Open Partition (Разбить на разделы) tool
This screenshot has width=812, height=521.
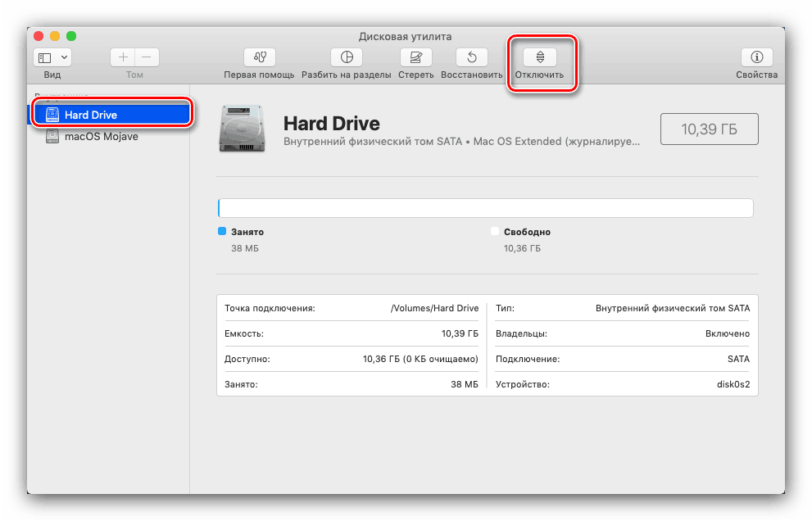coord(347,57)
